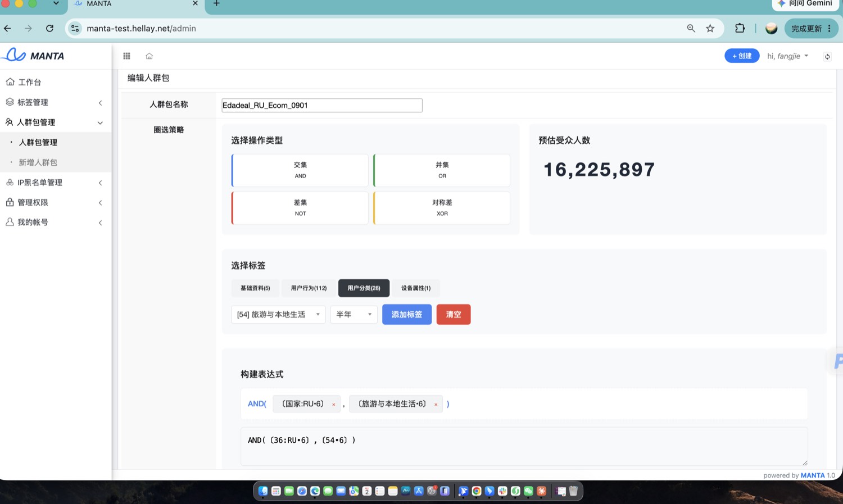The height and width of the screenshot is (504, 843).
Task: Click the red 清空 button
Action: coord(454,314)
